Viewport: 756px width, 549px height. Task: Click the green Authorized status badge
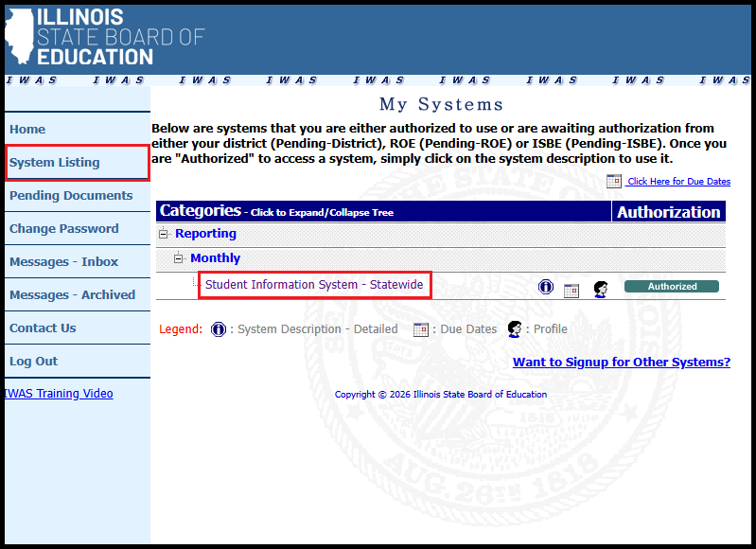(x=671, y=287)
